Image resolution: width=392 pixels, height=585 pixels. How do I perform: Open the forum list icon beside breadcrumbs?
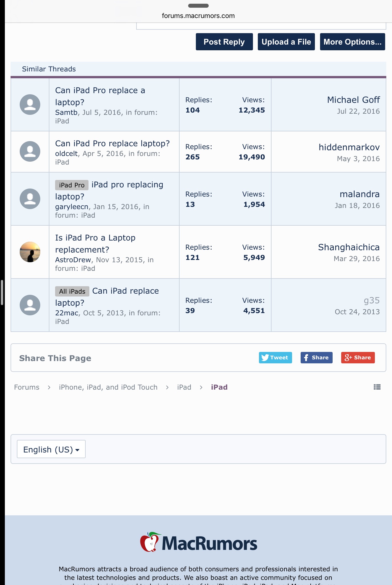tap(377, 387)
